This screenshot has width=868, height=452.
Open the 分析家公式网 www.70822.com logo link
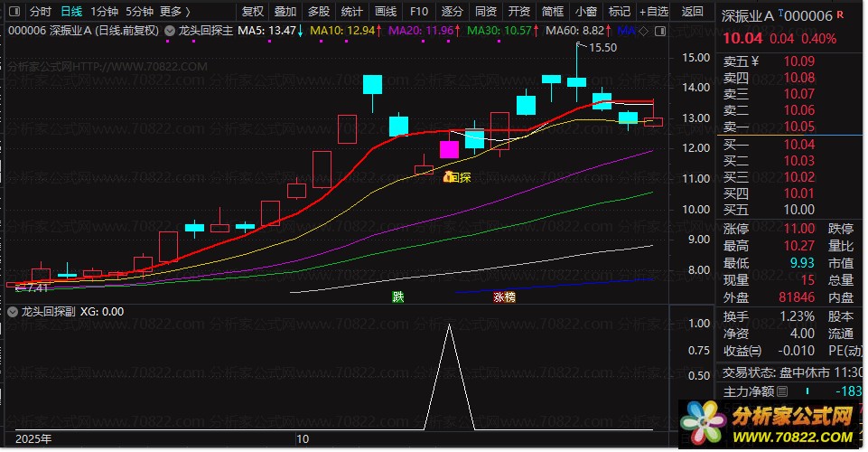[767, 424]
